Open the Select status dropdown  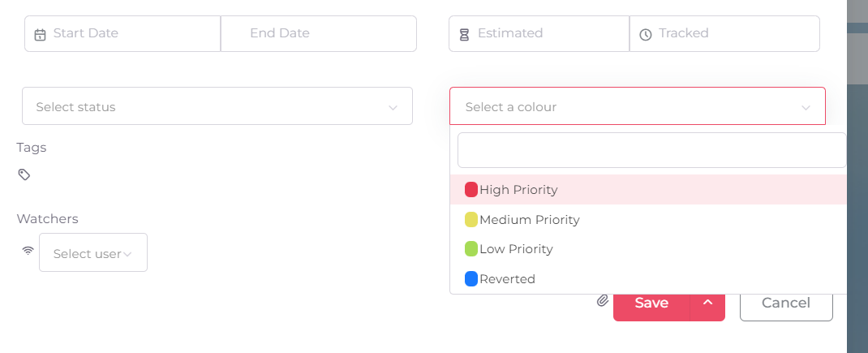click(x=217, y=106)
